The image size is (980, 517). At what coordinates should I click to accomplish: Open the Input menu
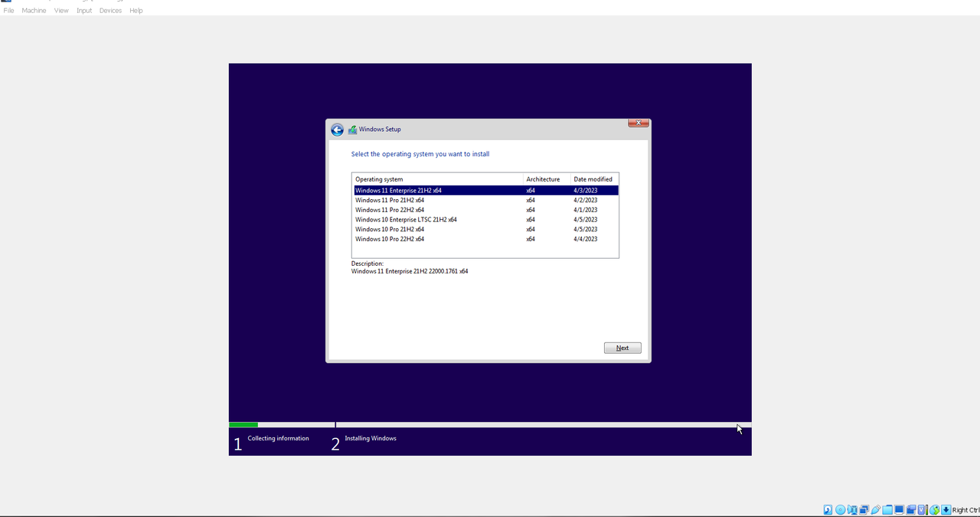click(84, 11)
